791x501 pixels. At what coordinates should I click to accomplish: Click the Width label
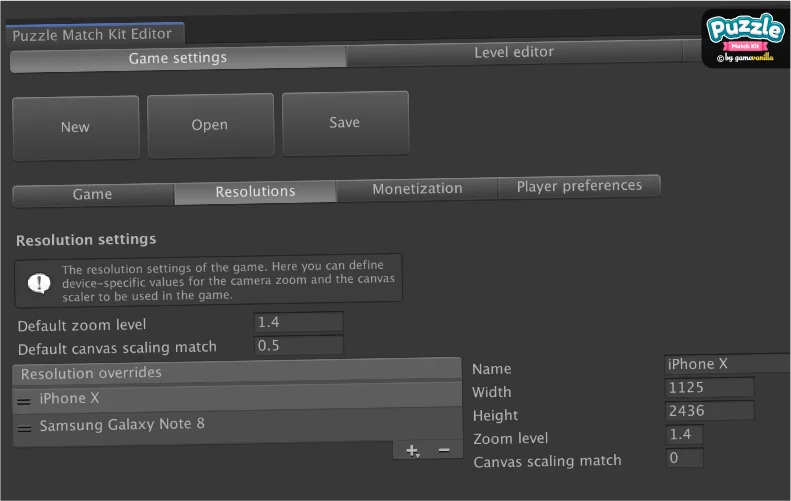click(492, 392)
